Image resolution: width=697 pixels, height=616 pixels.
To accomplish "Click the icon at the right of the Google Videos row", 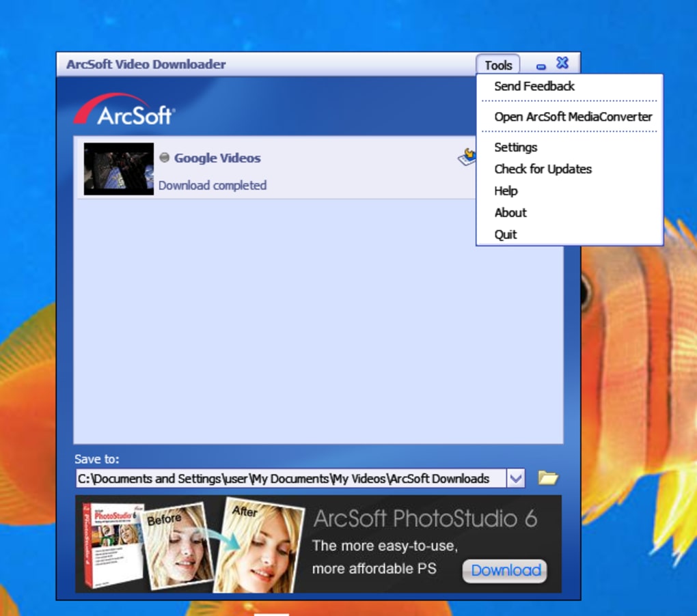I will 467,157.
